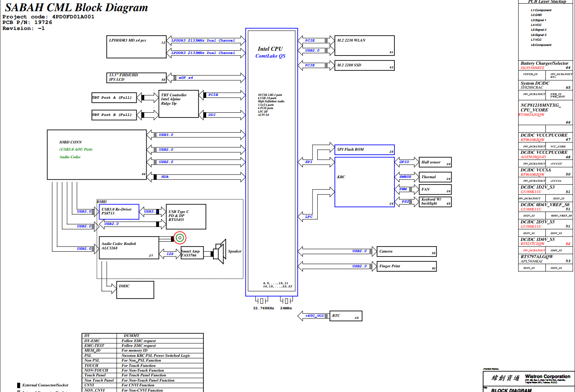575x392 pixels.
Task: Select the Hall sensor block
Action: click(435, 162)
